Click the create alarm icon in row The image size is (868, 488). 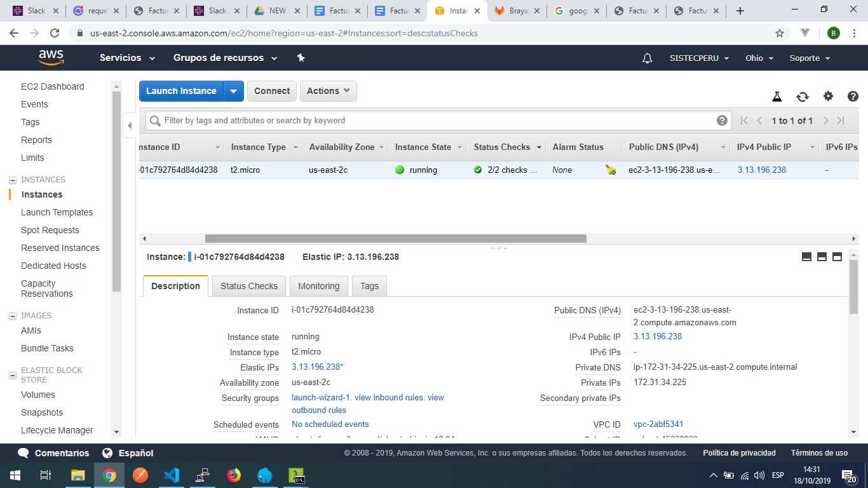(611, 170)
